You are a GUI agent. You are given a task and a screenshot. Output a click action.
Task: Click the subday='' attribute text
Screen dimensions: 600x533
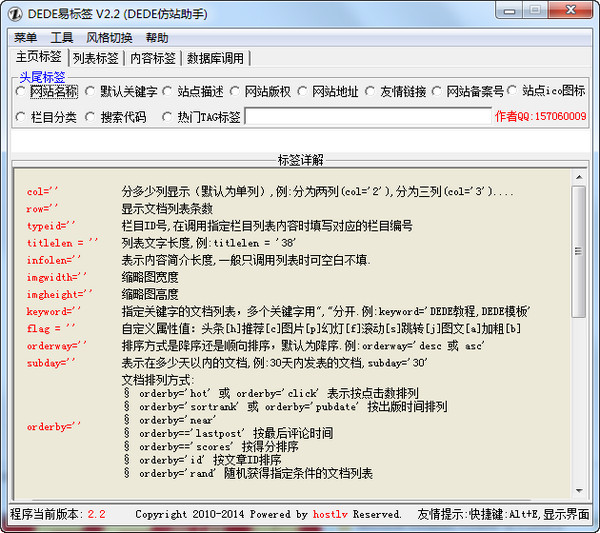51,363
